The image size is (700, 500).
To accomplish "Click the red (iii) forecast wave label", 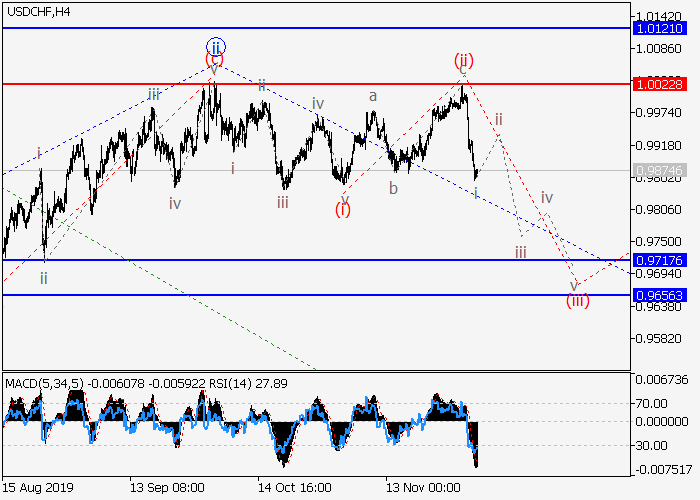I will coord(577,299).
